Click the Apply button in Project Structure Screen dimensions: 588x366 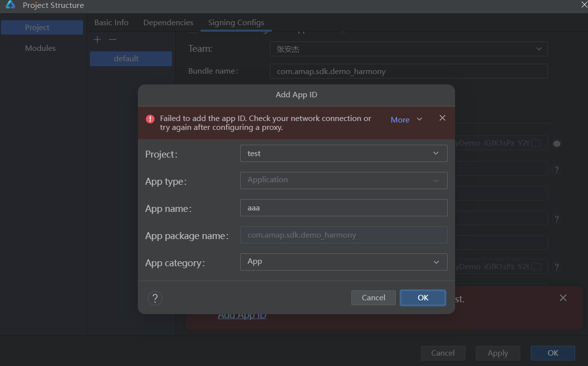[498, 353]
